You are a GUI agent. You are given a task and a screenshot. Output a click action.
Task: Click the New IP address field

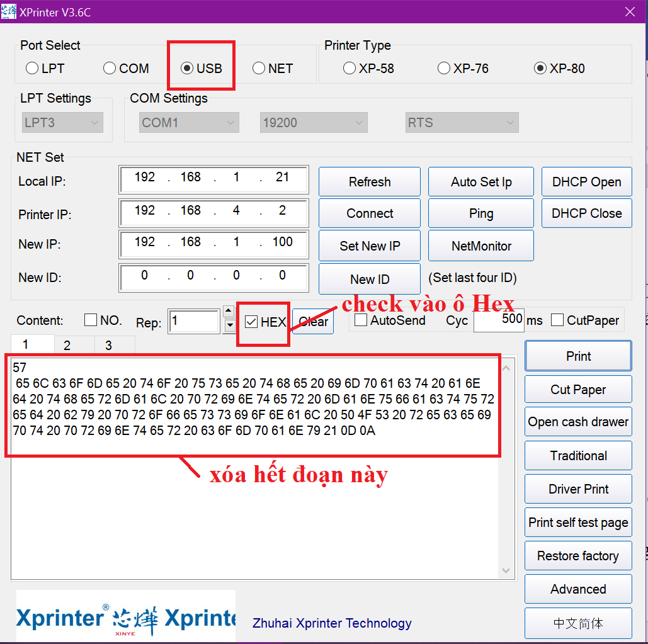coord(213,244)
